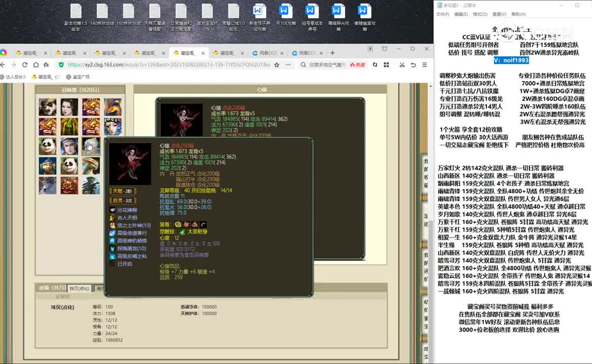The height and width of the screenshot is (364, 592).
Task: Click the red 热搜 button
Action: (x=358, y=65)
